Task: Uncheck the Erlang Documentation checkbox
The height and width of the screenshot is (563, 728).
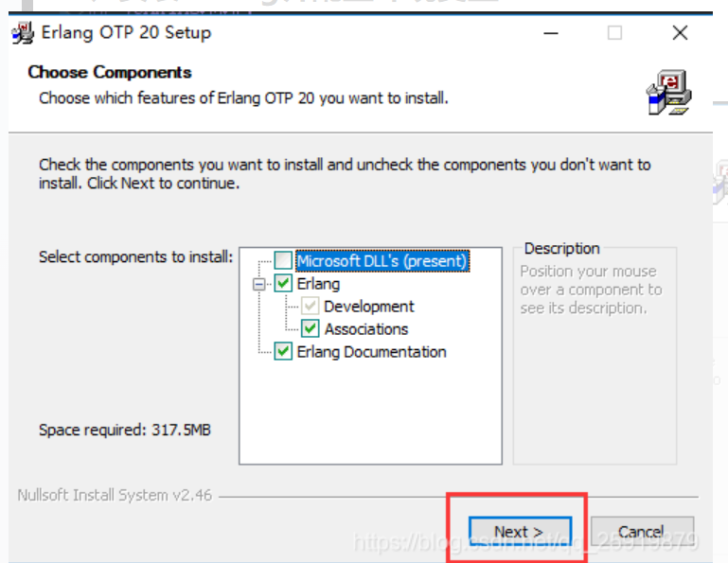Action: tap(283, 351)
